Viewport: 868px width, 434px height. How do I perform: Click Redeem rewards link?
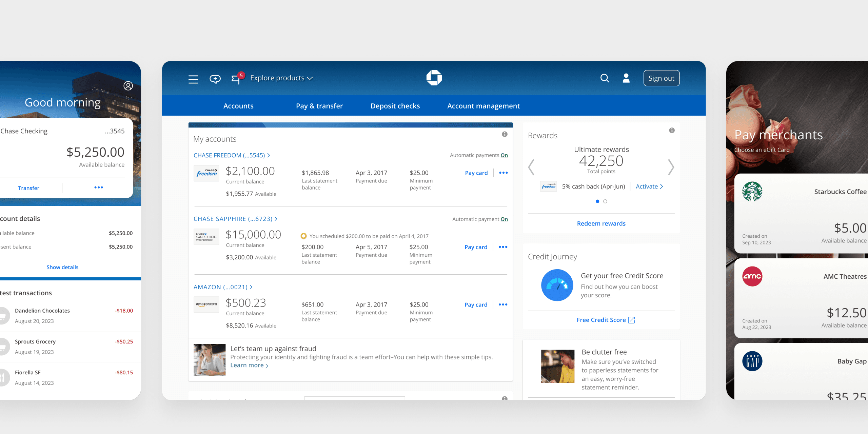point(601,223)
